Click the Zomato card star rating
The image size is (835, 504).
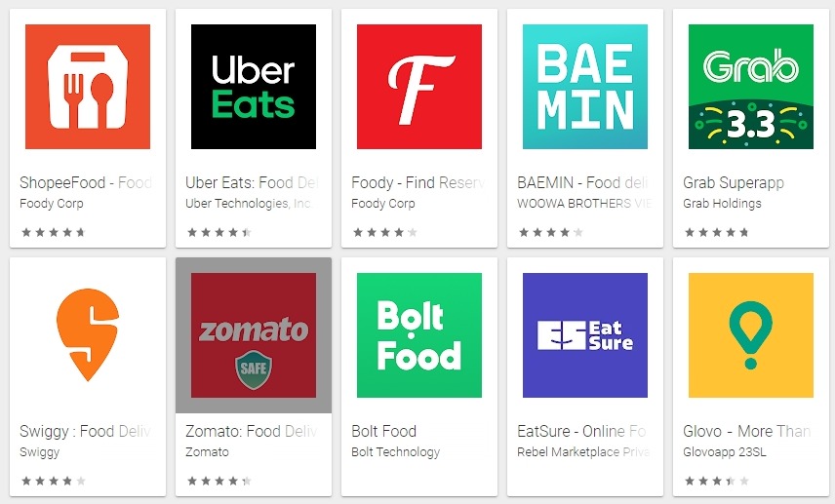219,482
